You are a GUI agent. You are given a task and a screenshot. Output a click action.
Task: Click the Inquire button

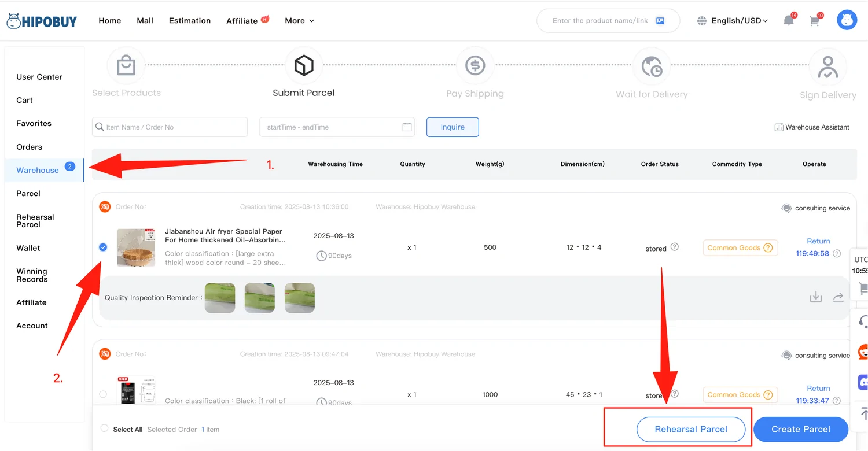point(453,127)
